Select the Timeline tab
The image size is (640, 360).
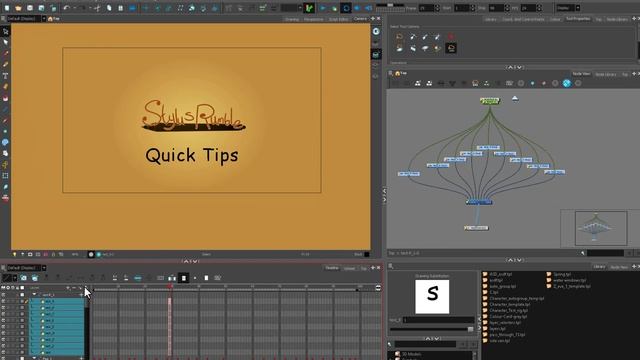332,268
